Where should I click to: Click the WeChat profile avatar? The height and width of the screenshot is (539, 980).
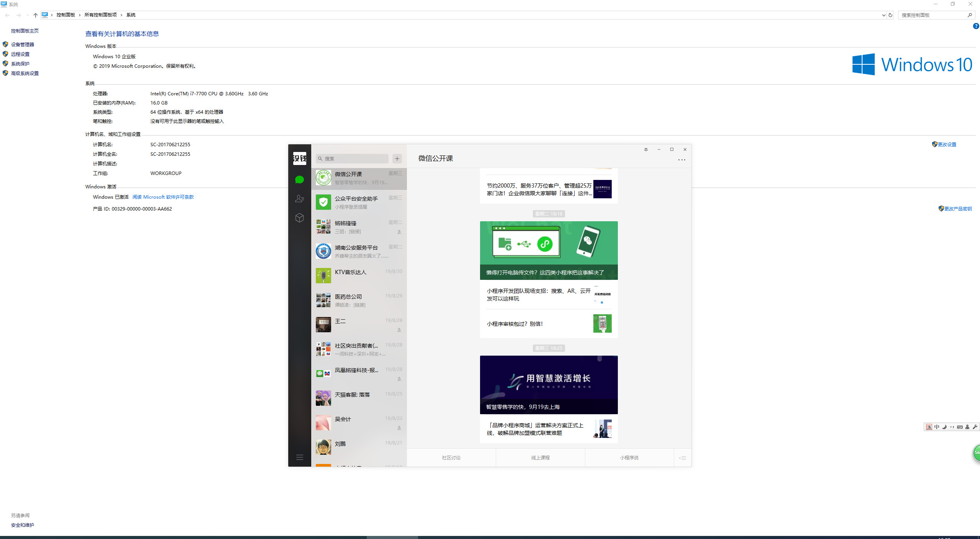[300, 158]
